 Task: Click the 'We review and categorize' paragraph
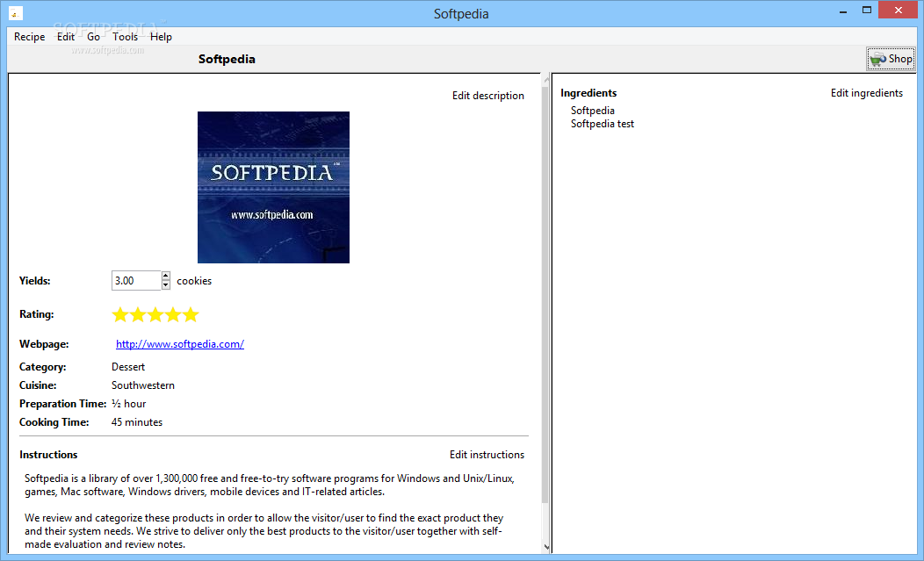[264, 531]
